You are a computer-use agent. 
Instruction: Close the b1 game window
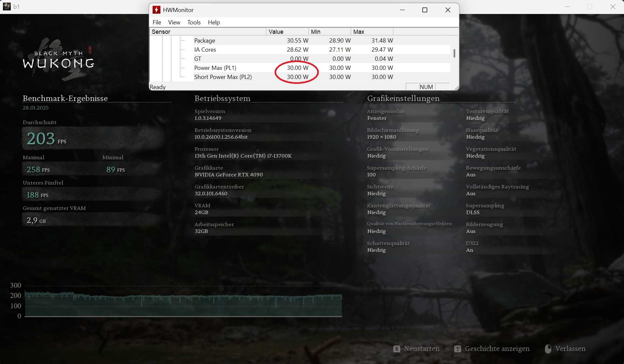[613, 6]
